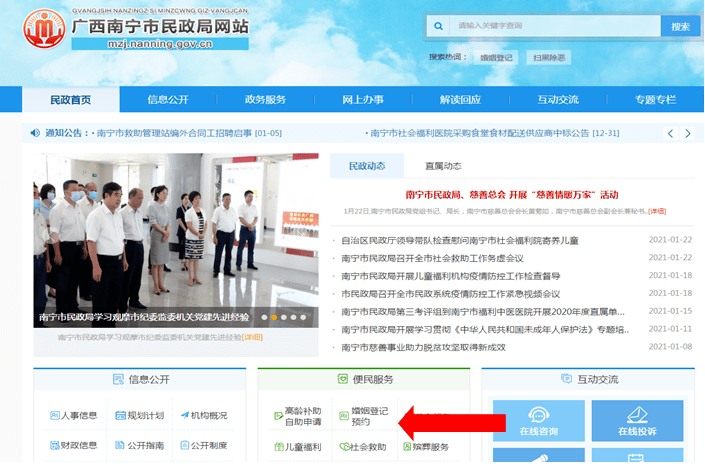Open news 儿童福利机构疫情防控工作检查督导
The image size is (705, 469).
point(451,276)
